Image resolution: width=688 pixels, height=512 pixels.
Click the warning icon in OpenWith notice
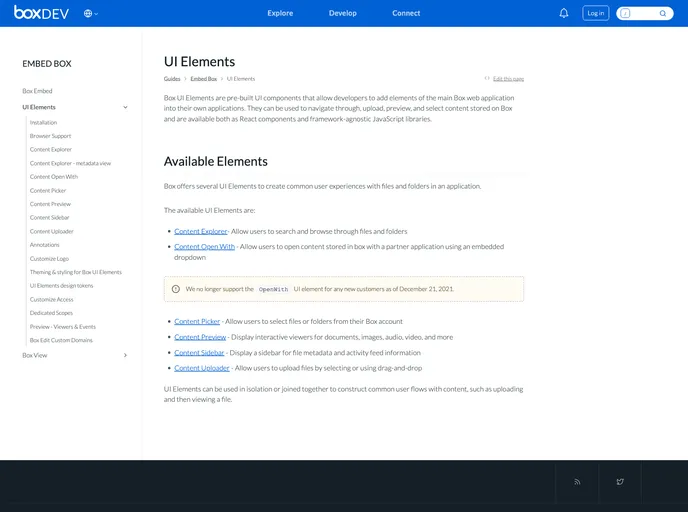[176, 289]
